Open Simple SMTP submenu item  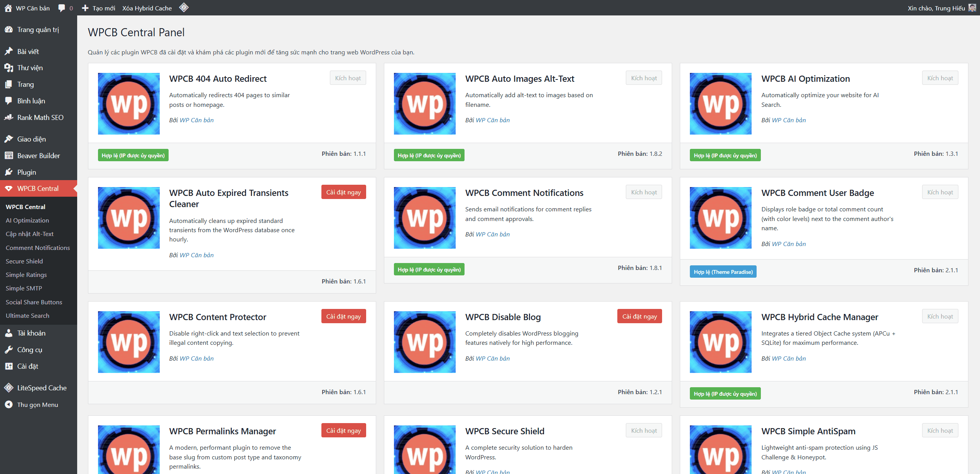[x=24, y=288]
